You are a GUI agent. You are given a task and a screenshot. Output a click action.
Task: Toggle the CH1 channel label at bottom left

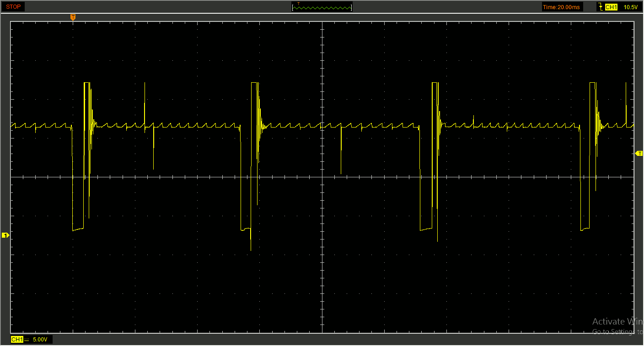tap(17, 340)
